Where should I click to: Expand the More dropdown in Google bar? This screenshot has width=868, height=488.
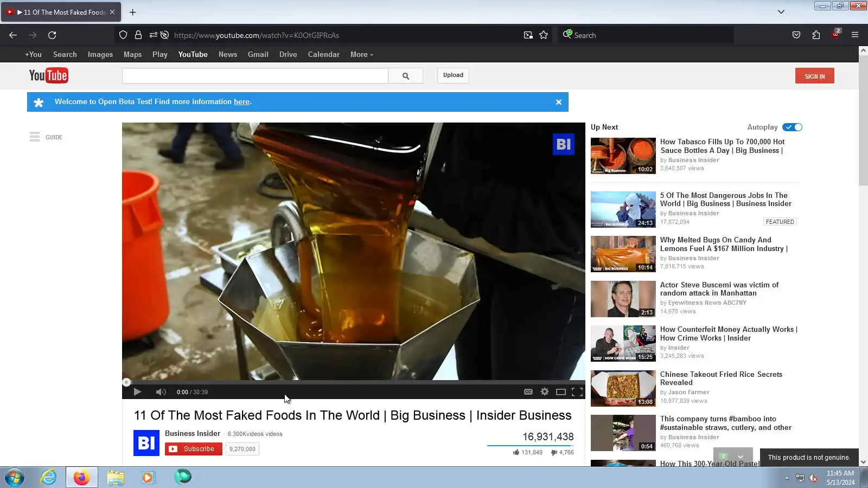pyautogui.click(x=362, y=54)
